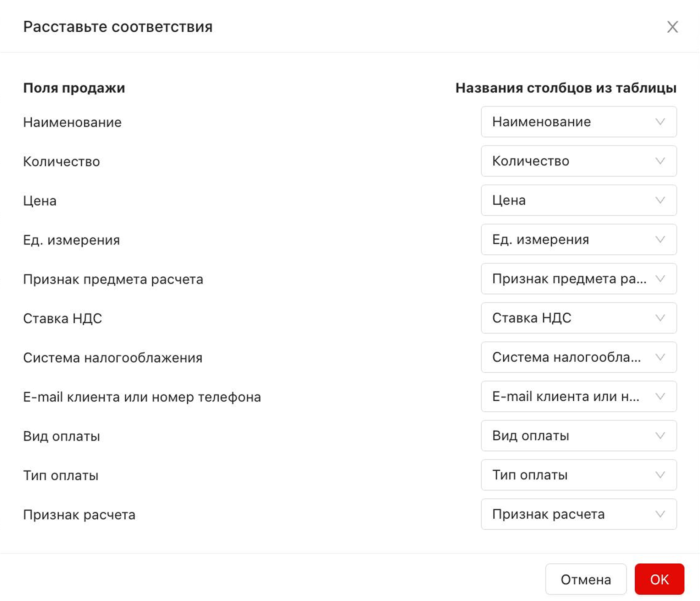
Task: Open the Наименование column dropdown
Action: coord(579,122)
